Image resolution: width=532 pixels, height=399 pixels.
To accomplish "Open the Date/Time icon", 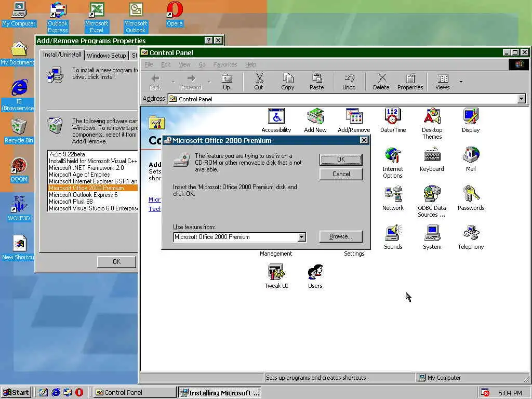I will pyautogui.click(x=393, y=121).
